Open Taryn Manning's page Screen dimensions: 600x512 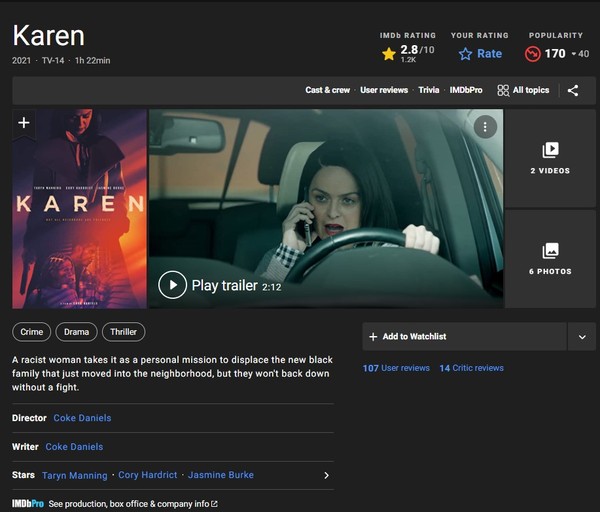[x=75, y=475]
